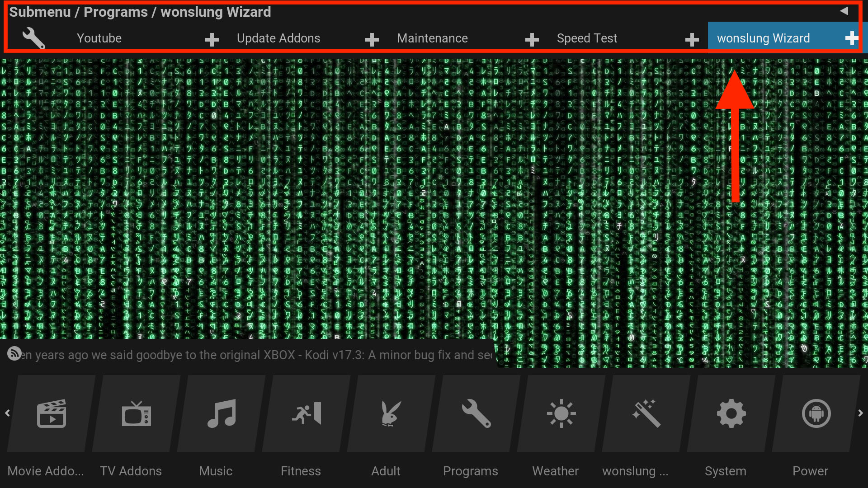Open the Music note tile

pos(222,413)
